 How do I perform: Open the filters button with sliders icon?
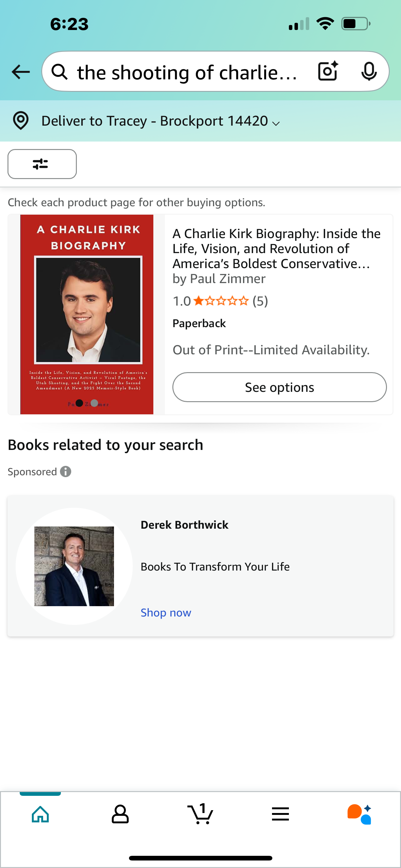point(42,164)
